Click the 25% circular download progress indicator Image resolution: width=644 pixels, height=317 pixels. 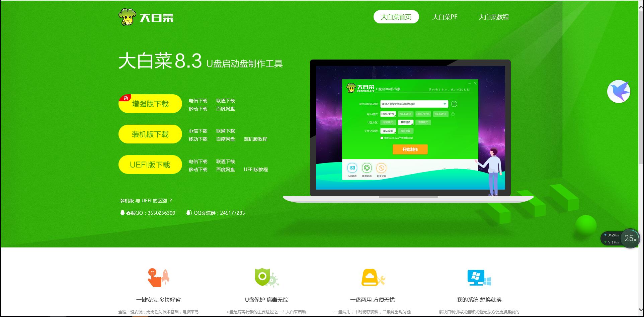tap(630, 238)
